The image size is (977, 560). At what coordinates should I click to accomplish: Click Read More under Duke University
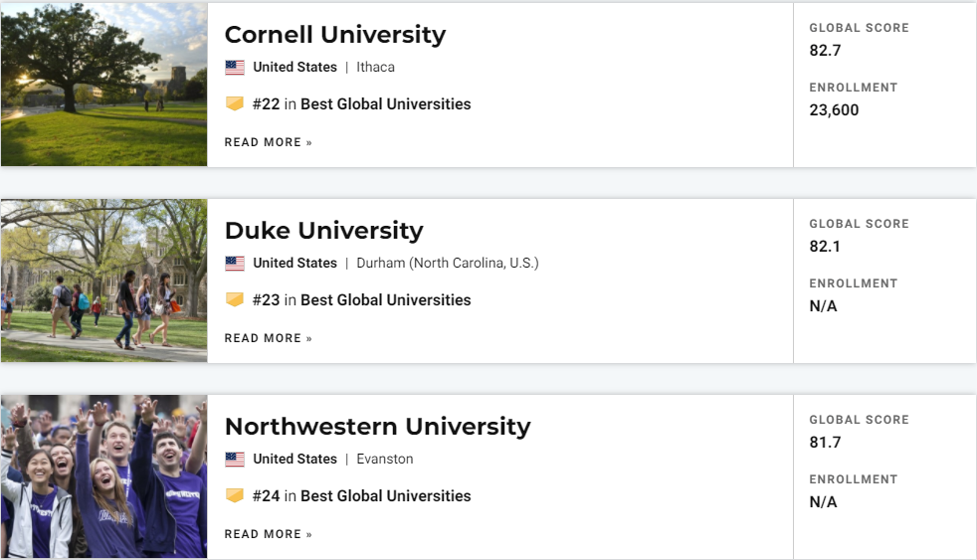[268, 338]
